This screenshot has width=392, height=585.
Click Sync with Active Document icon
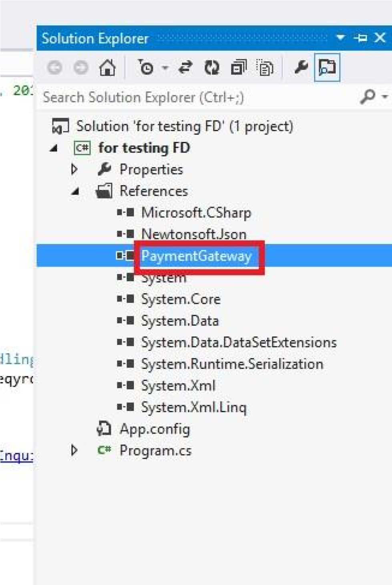(x=185, y=68)
